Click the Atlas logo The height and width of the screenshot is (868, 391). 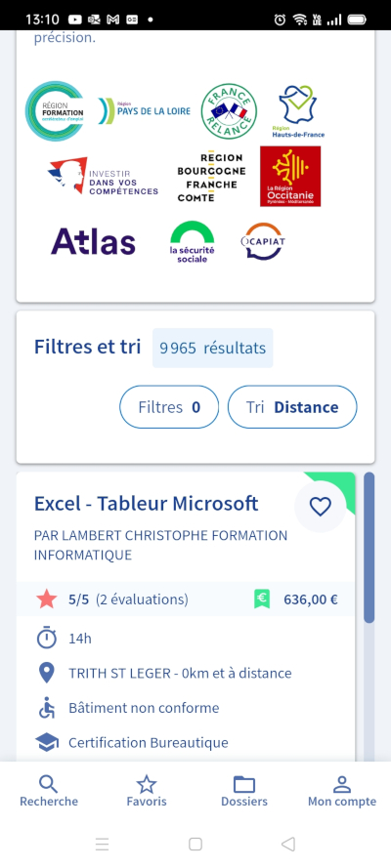(x=93, y=241)
